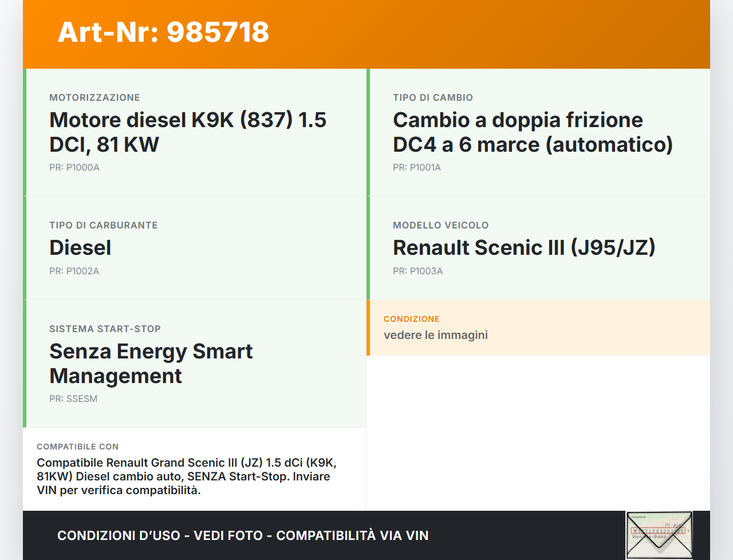This screenshot has width=733, height=560.
Task: Select the Diesel fuel type value
Action: point(80,248)
